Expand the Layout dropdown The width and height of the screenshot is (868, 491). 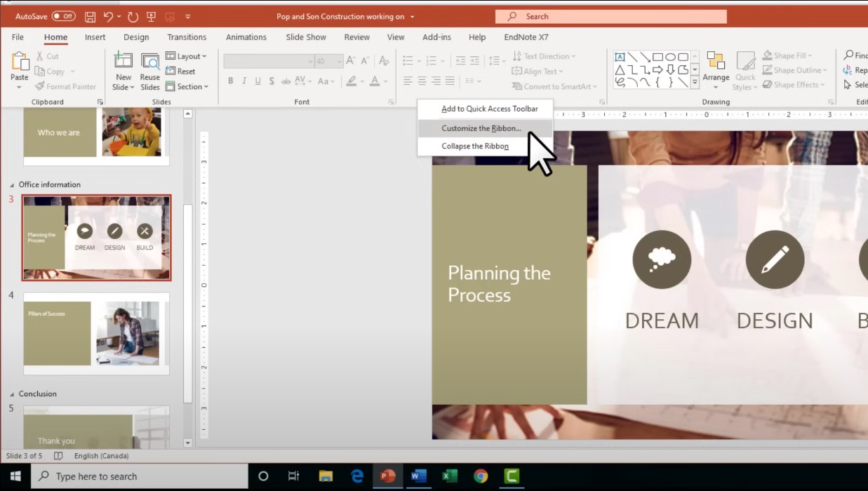pyautogui.click(x=187, y=56)
